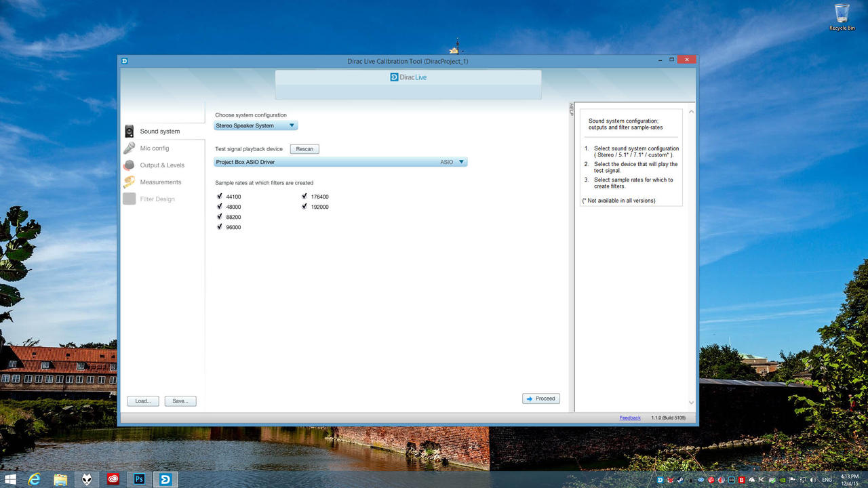The width and height of the screenshot is (868, 488).
Task: Open the Windows Start button
Action: point(11,479)
